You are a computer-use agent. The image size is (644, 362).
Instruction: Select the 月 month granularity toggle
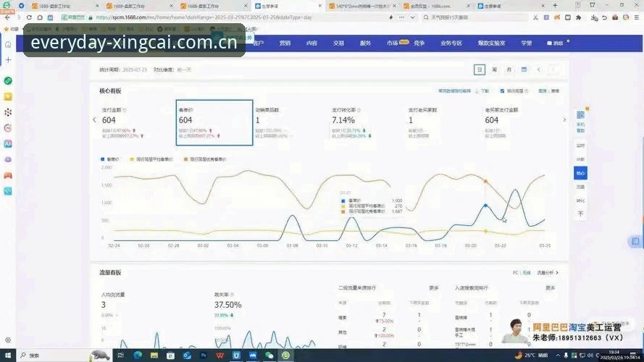coord(509,70)
